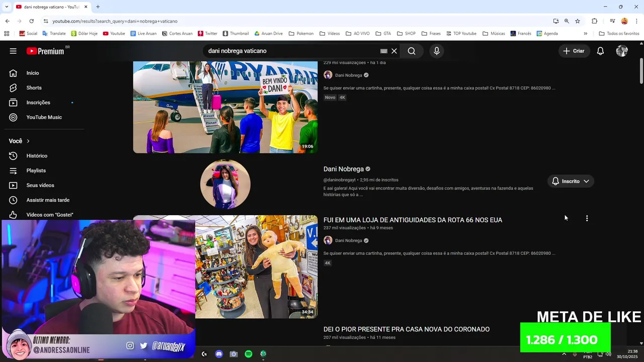Reload the page in the browser
Image resolution: width=644 pixels, height=362 pixels.
point(31,21)
